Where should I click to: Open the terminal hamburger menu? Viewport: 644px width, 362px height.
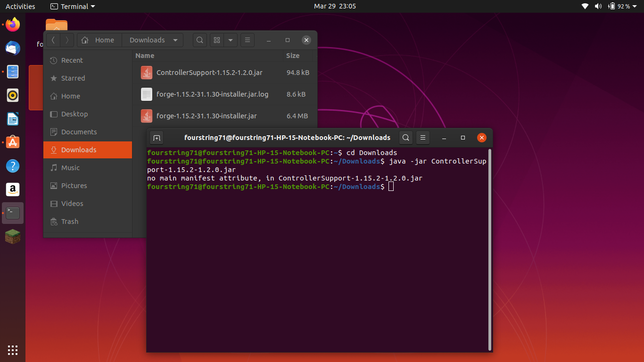[x=422, y=137]
